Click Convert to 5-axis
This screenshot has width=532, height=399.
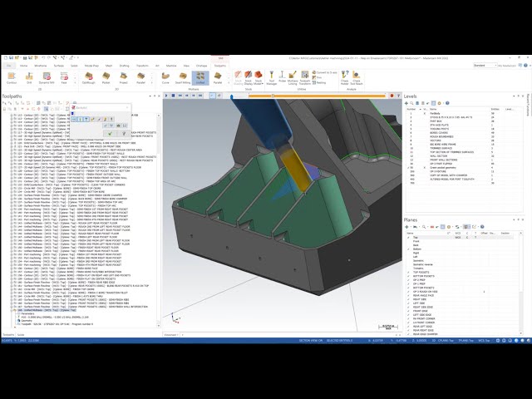coord(325,72)
